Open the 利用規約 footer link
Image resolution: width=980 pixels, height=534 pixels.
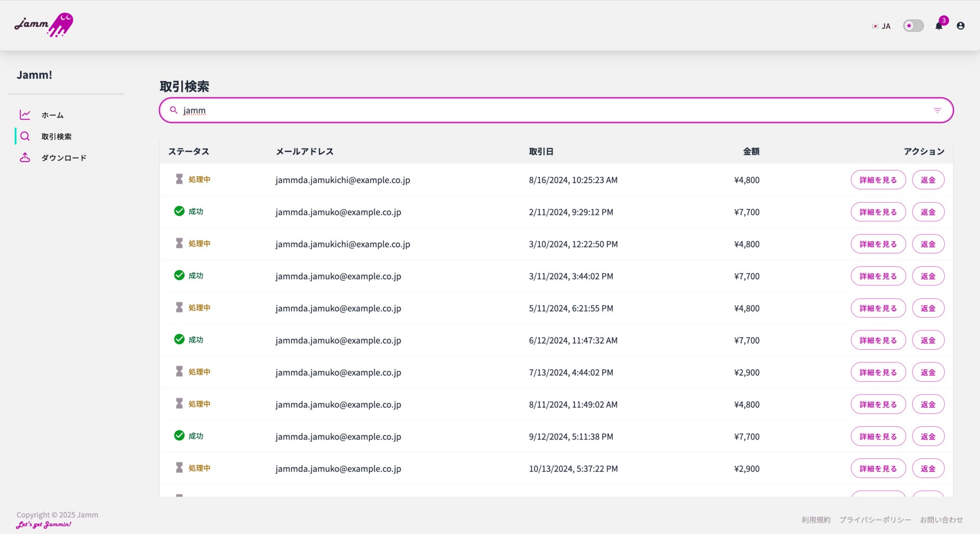(x=816, y=520)
